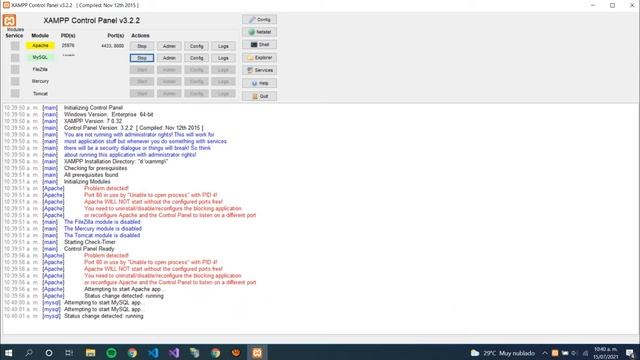Screen dimensions: 640x360
Task: Open Services from the right panel
Action: [260, 70]
